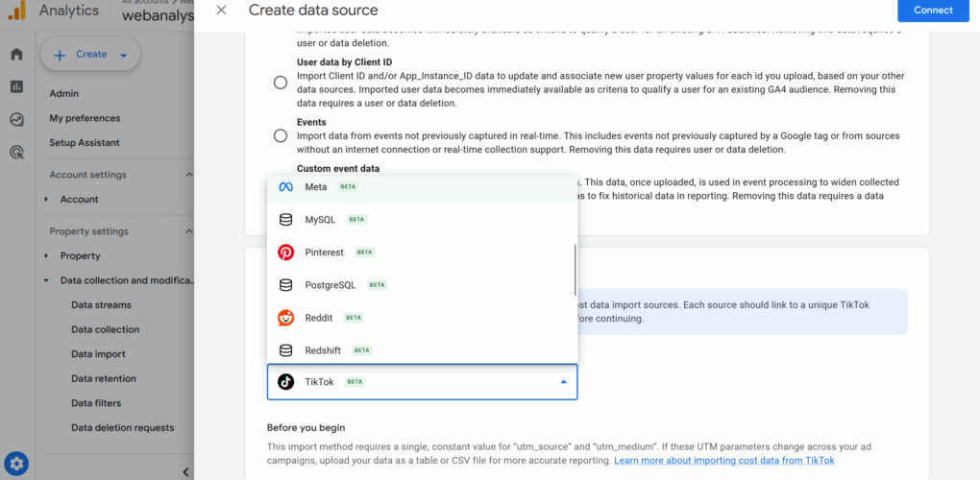Click the dropdown list scrollbar
The width and height of the screenshot is (980, 480).
click(575, 269)
